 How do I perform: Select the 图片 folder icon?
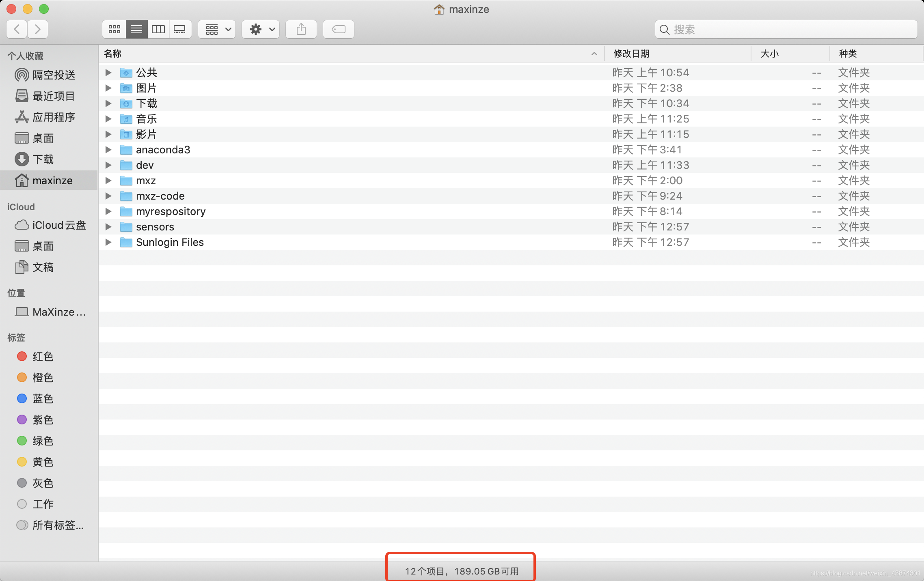(126, 88)
